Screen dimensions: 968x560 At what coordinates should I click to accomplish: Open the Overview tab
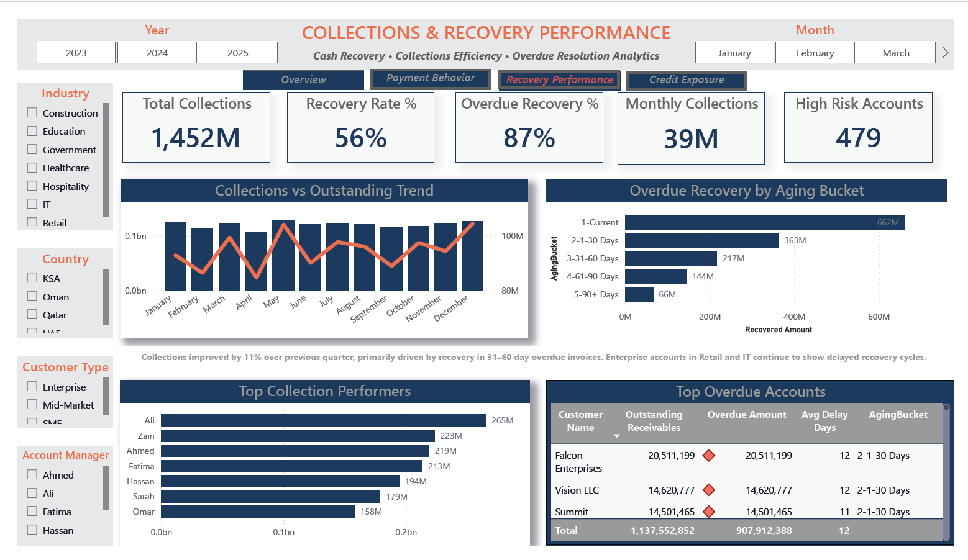pos(303,80)
